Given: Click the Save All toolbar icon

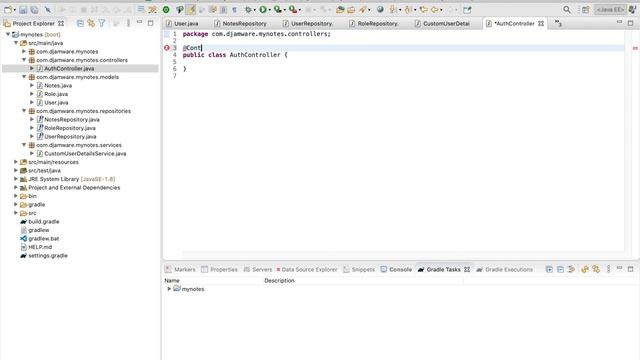Looking at the screenshot, I should pos(35,9).
